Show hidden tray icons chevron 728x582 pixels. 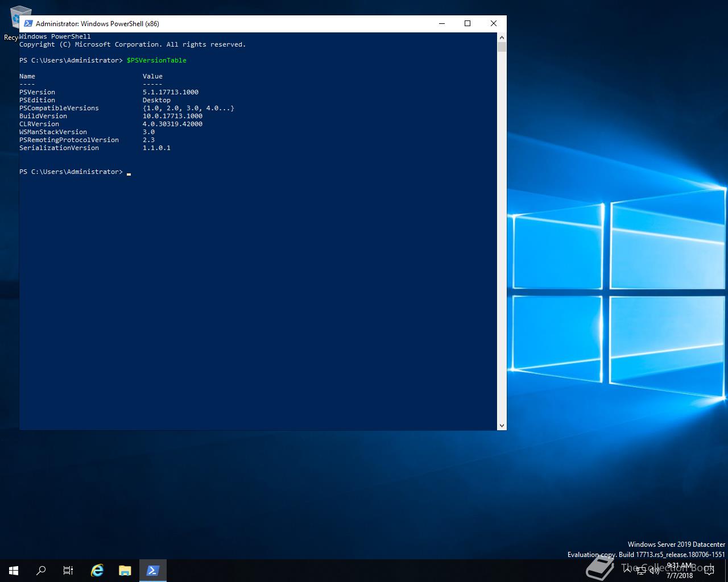tap(628, 571)
